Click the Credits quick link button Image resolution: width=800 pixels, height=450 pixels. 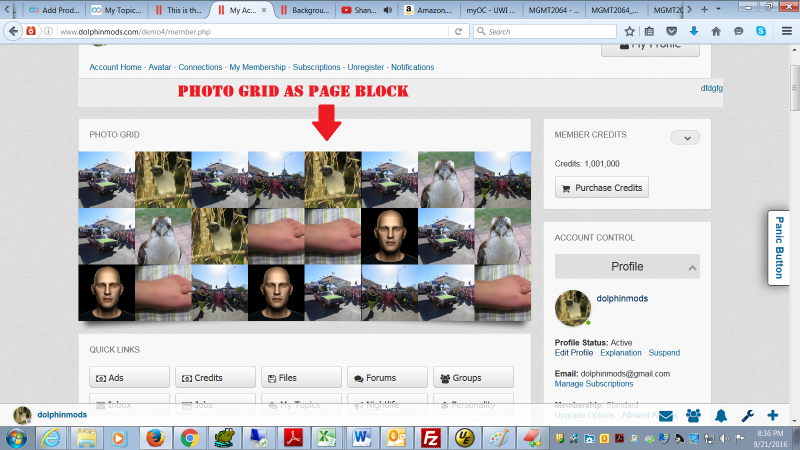215,378
